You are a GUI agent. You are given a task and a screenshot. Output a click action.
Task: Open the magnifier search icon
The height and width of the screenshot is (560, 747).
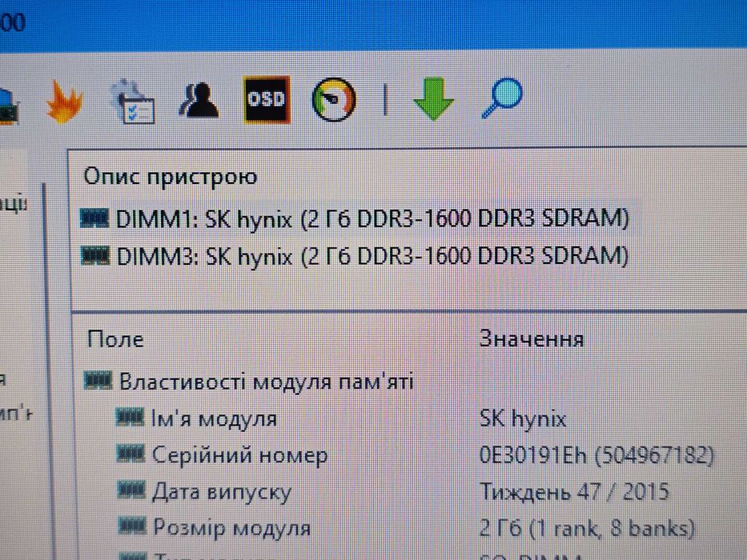(x=502, y=98)
